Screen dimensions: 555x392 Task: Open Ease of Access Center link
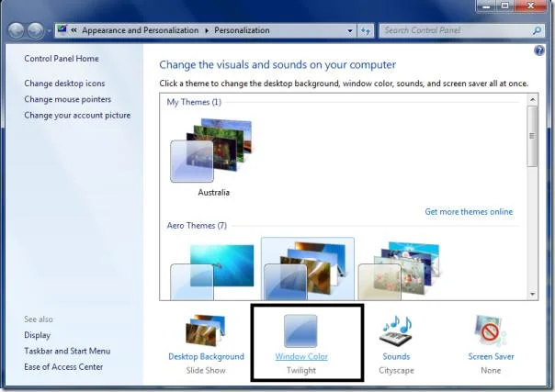point(63,367)
